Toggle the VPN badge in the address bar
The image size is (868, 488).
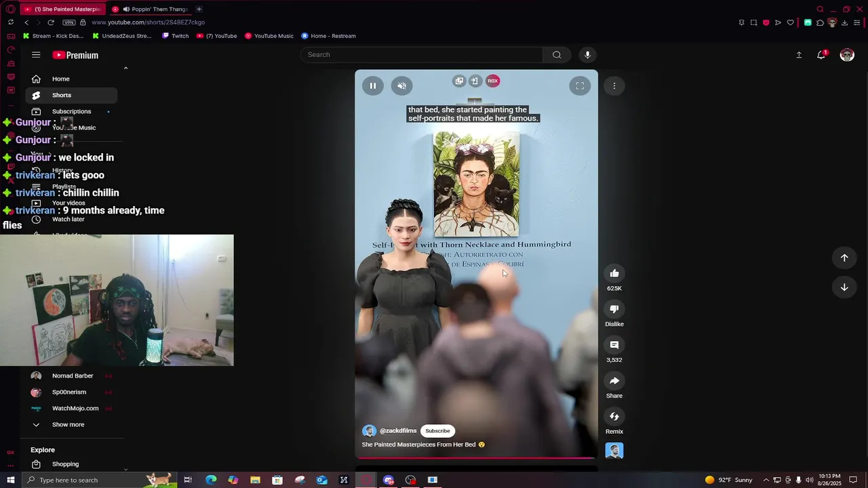68,22
